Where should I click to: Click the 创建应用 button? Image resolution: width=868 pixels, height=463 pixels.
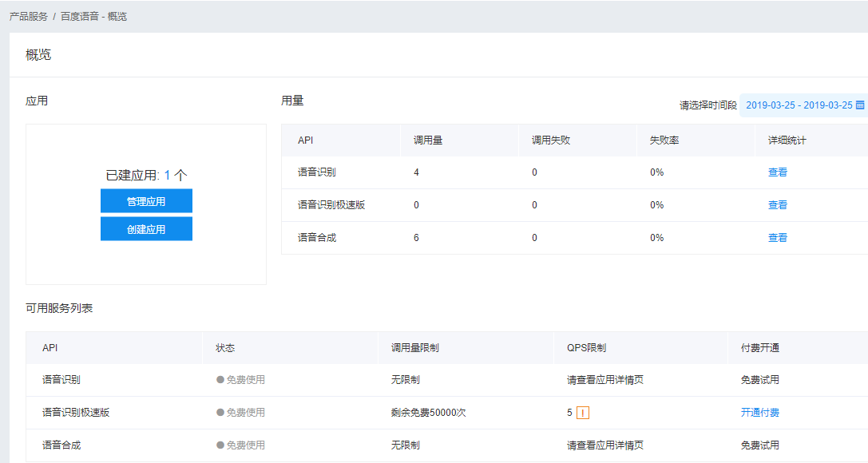pyautogui.click(x=146, y=229)
